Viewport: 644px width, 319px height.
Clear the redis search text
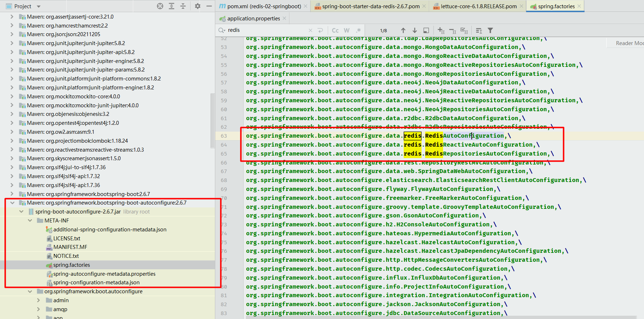[310, 30]
